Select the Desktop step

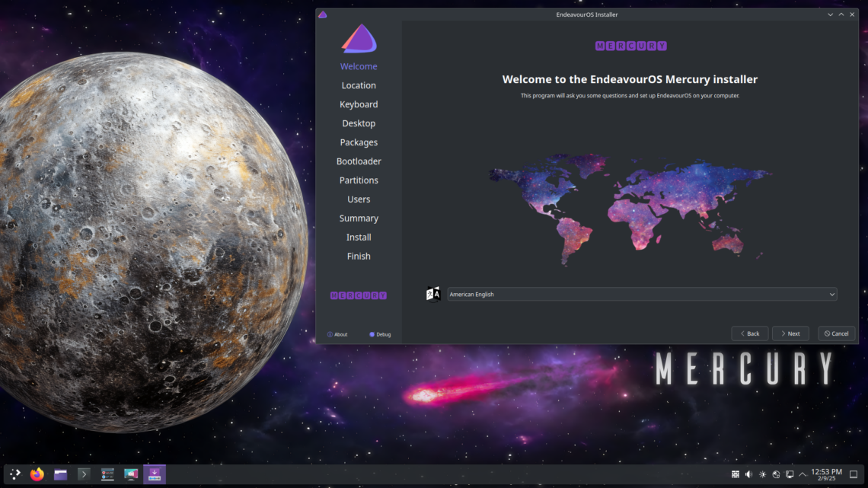click(359, 123)
